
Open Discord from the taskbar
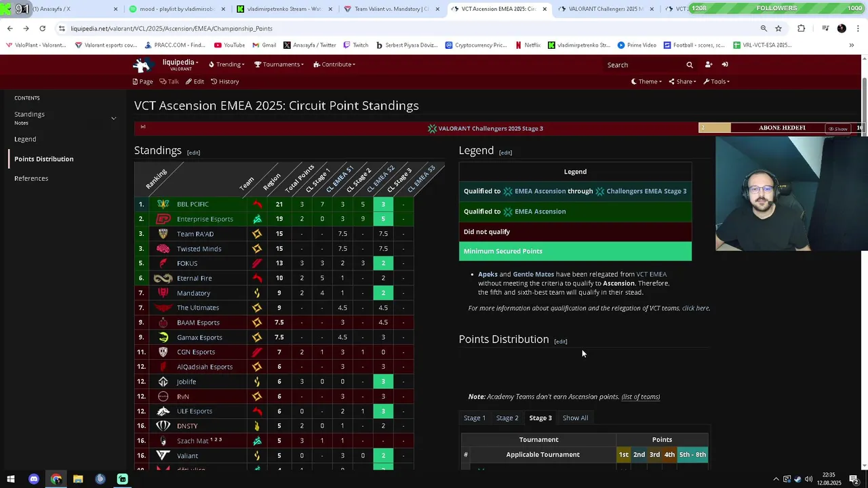point(34,479)
